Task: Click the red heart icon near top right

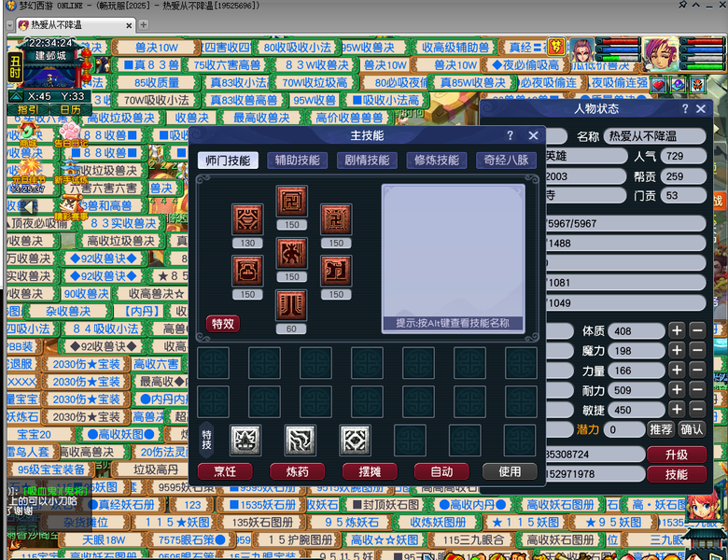Action: point(658,85)
